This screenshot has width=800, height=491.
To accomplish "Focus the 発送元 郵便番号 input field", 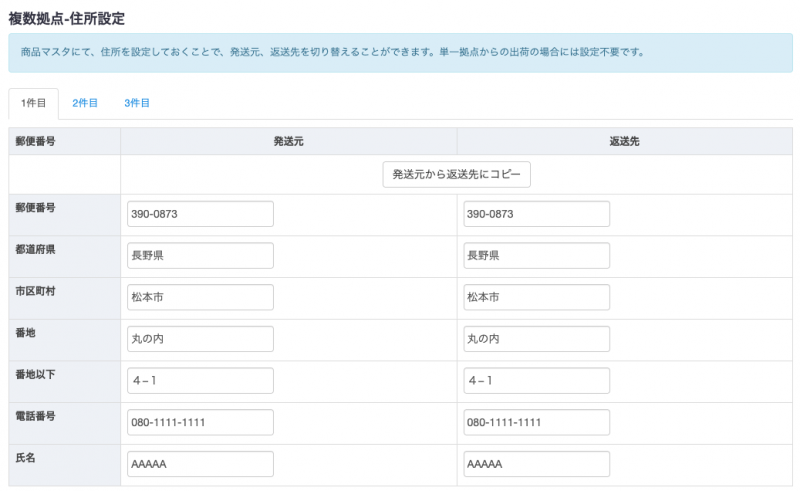I will click(x=200, y=214).
